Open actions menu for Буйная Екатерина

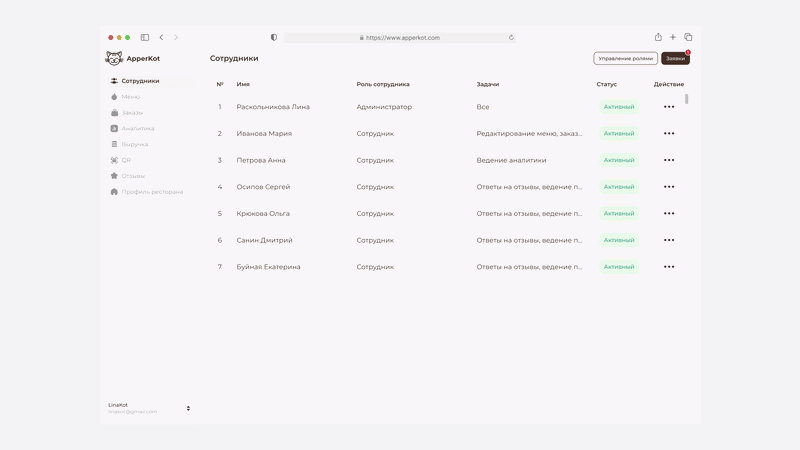pos(669,267)
